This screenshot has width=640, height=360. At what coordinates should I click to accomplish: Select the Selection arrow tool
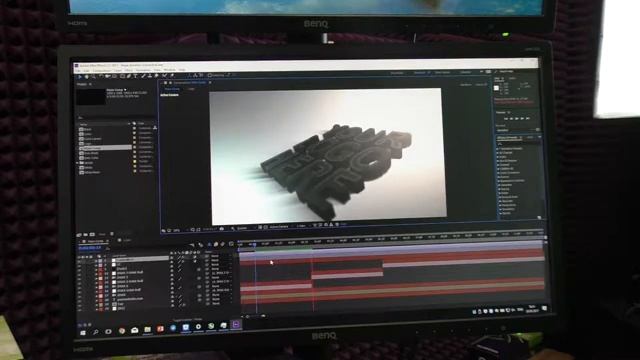pyautogui.click(x=80, y=76)
